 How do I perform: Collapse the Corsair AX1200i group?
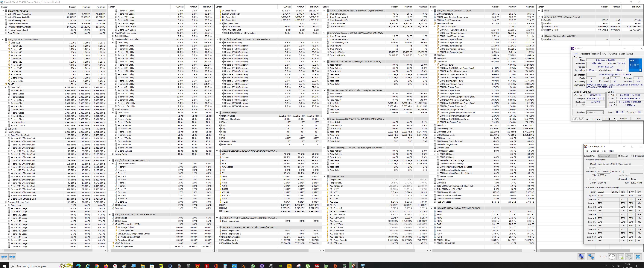click(x=324, y=176)
